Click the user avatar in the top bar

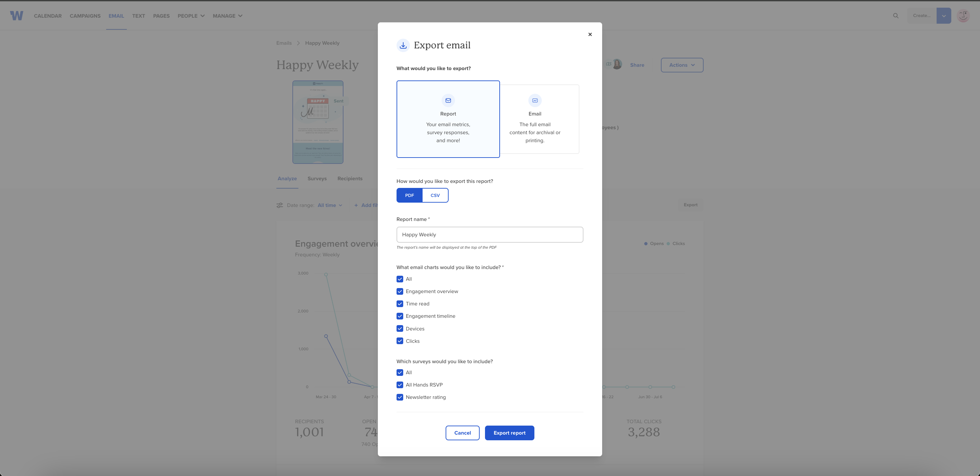point(963,16)
